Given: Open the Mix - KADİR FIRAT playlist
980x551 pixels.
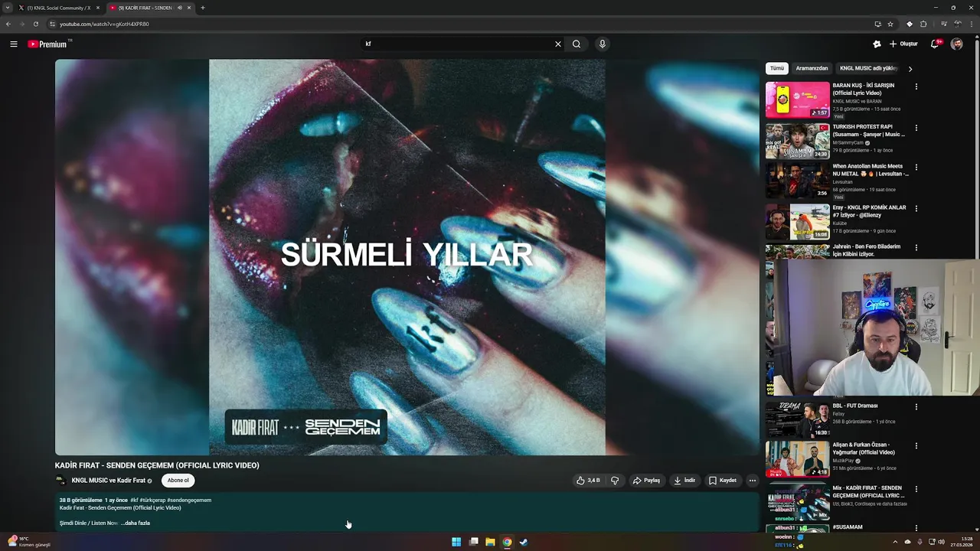Looking at the screenshot, I should coord(797,501).
